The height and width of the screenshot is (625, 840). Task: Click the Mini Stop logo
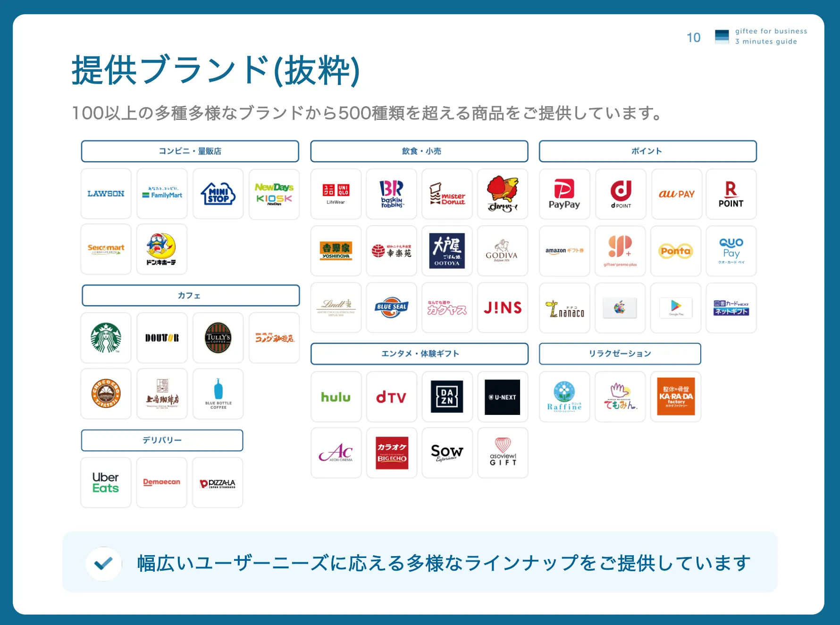tap(218, 194)
